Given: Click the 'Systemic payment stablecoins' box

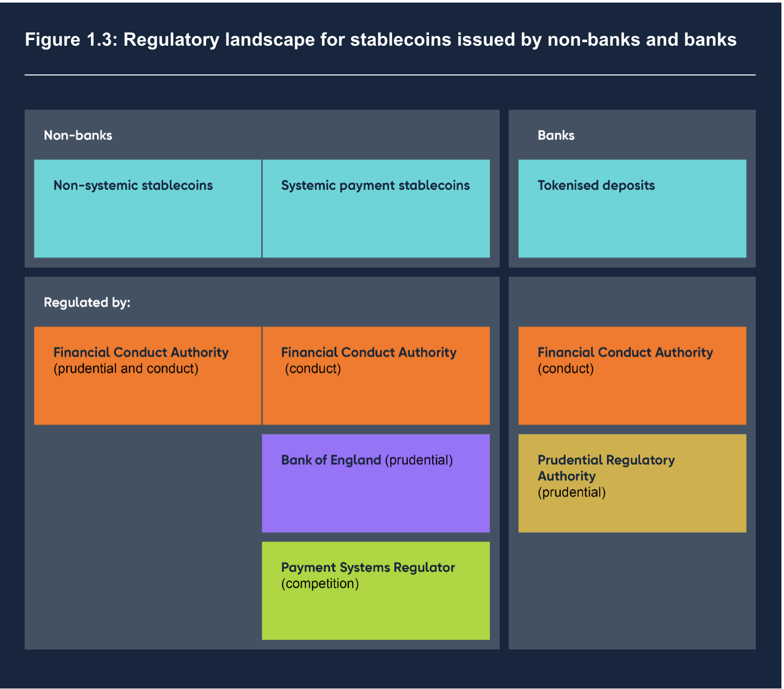Looking at the screenshot, I should tap(376, 208).
